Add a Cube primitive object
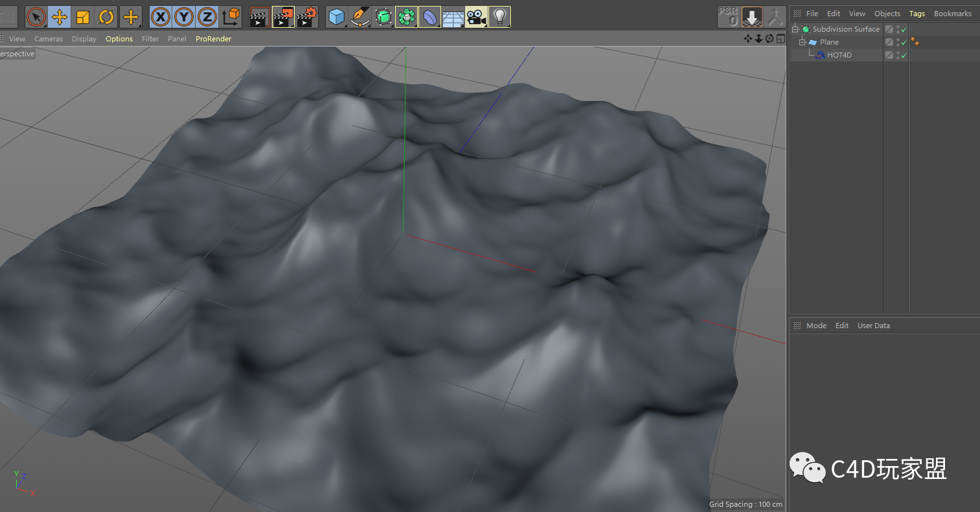980x512 pixels. (337, 17)
